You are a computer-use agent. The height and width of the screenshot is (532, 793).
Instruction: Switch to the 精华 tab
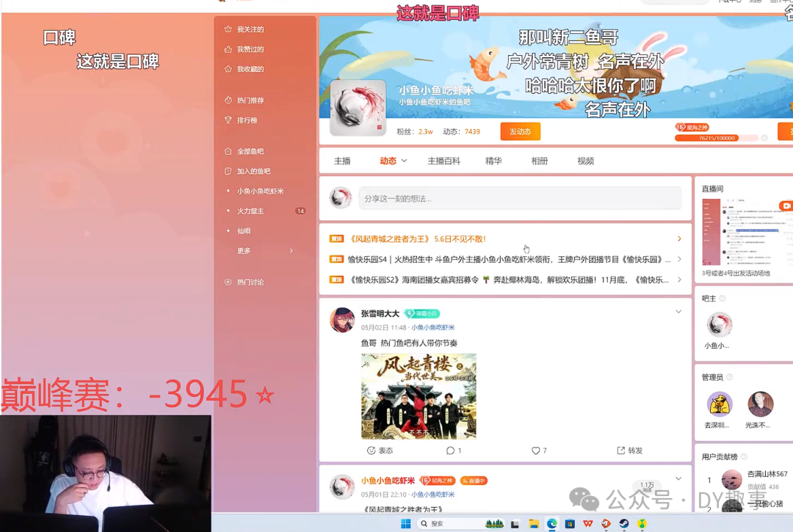click(x=493, y=161)
